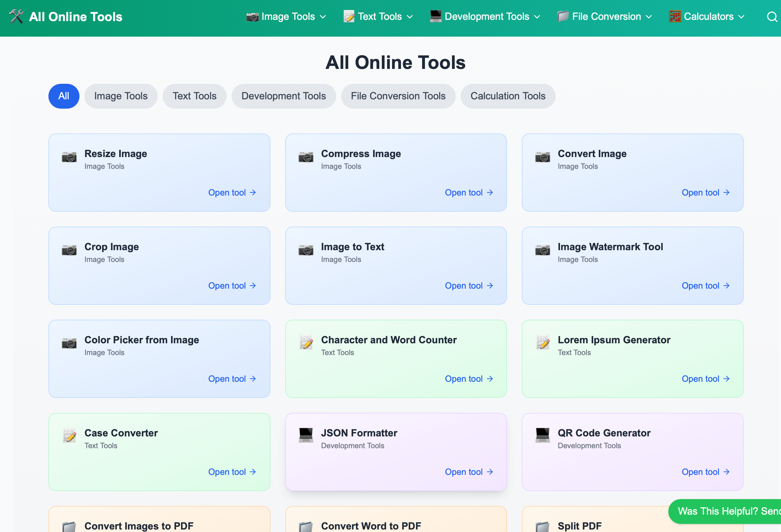Click the folder icon beside Split PDF

pos(542,527)
